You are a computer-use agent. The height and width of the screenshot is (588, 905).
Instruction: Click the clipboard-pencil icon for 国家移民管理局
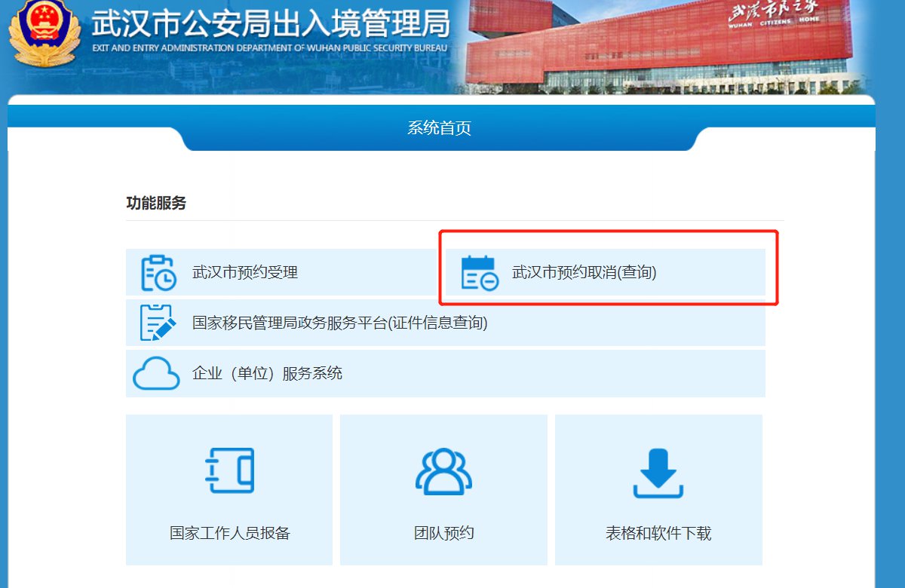pos(158,323)
